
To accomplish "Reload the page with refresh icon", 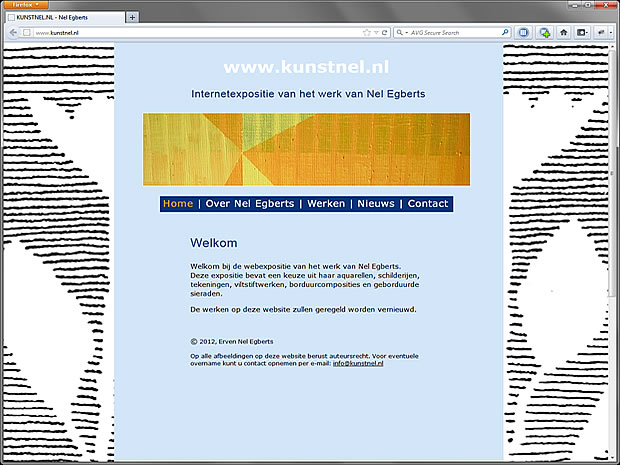I will point(384,32).
